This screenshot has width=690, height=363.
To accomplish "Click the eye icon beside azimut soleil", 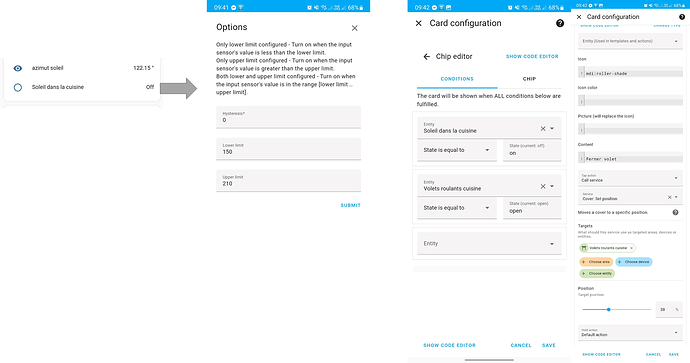I will tap(18, 68).
